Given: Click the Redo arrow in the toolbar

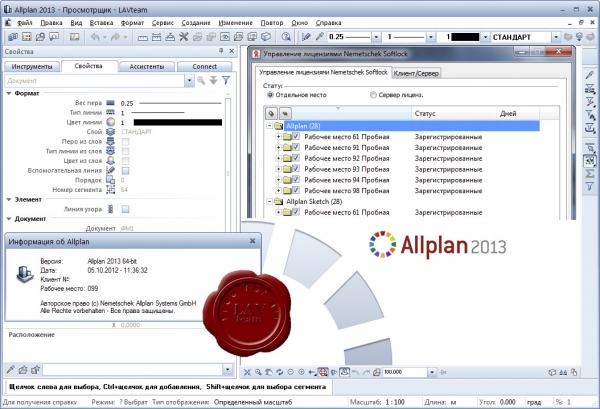Looking at the screenshot, I should pos(115,37).
